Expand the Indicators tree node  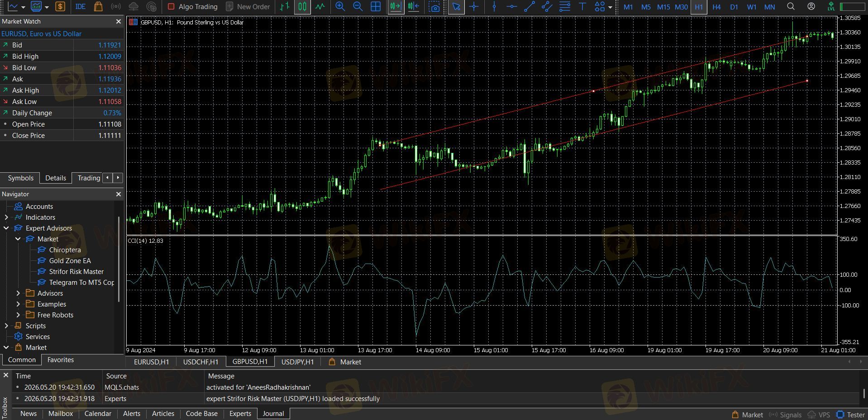pyautogui.click(x=6, y=217)
